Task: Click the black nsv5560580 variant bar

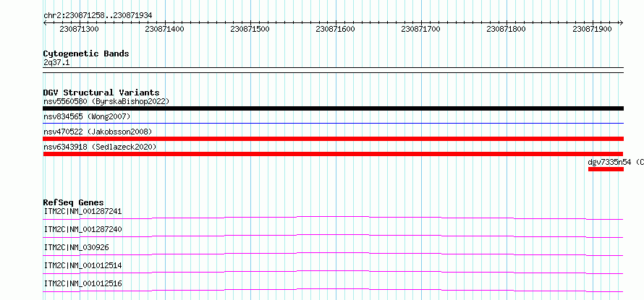Action: [333, 108]
